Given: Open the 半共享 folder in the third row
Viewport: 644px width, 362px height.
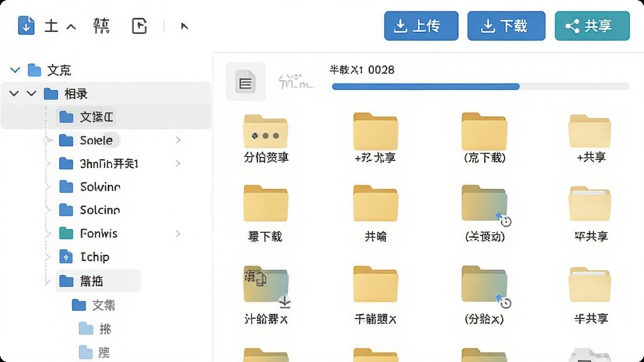Looking at the screenshot, I should coord(590,285).
